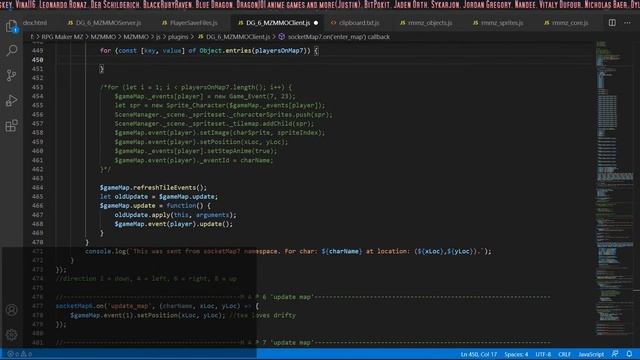The width and height of the screenshot is (640, 360).
Task: Click in the code minimap overview
Action: click(x=614, y=188)
